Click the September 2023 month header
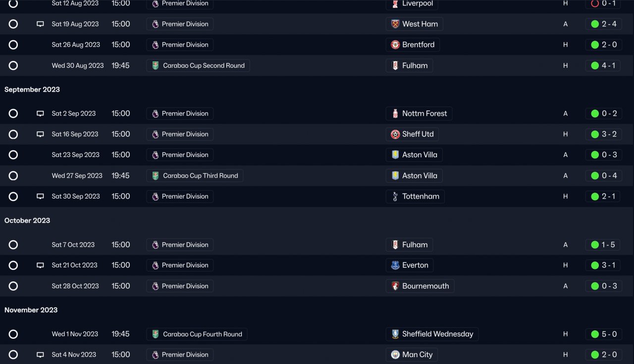The image size is (634, 364). tap(32, 90)
